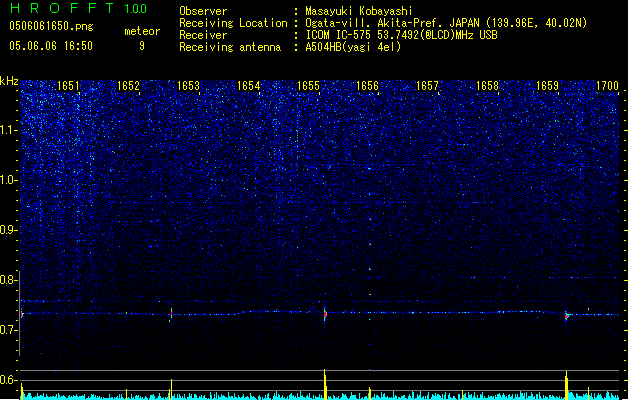Screen dimensions: 629x400
Task: Click the 0.9 kHz frequency label
Action: coord(9,230)
